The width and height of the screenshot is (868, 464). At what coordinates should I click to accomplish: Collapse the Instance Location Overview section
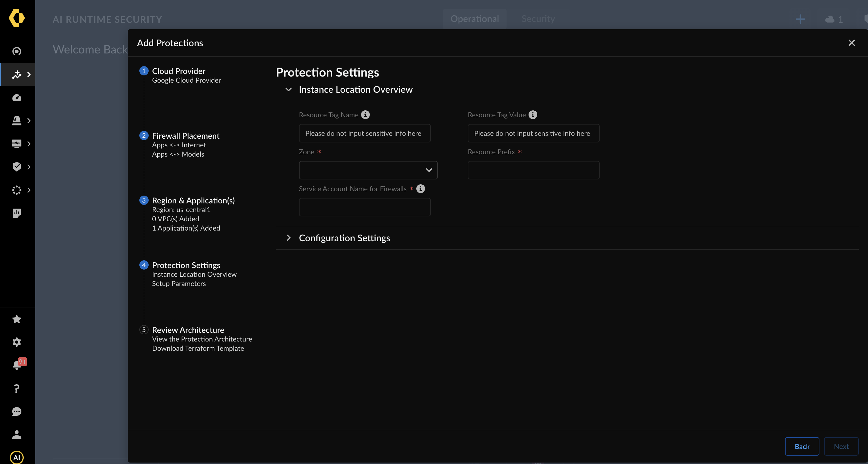(x=289, y=90)
